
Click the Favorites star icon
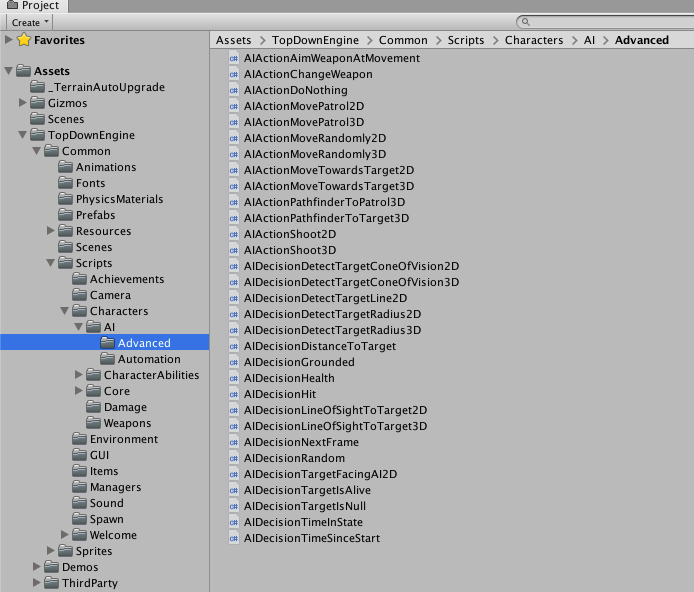24,40
